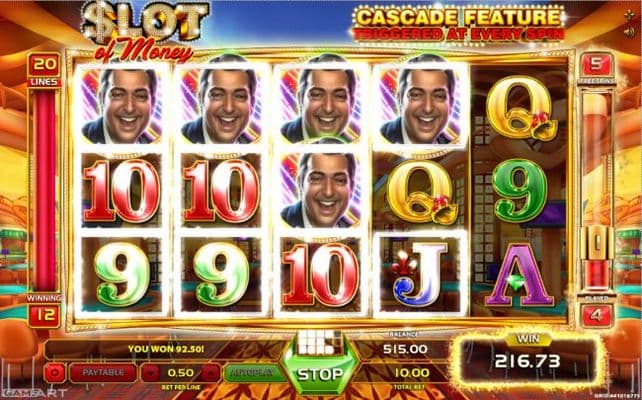Click the red lines meter bar

tap(45, 190)
